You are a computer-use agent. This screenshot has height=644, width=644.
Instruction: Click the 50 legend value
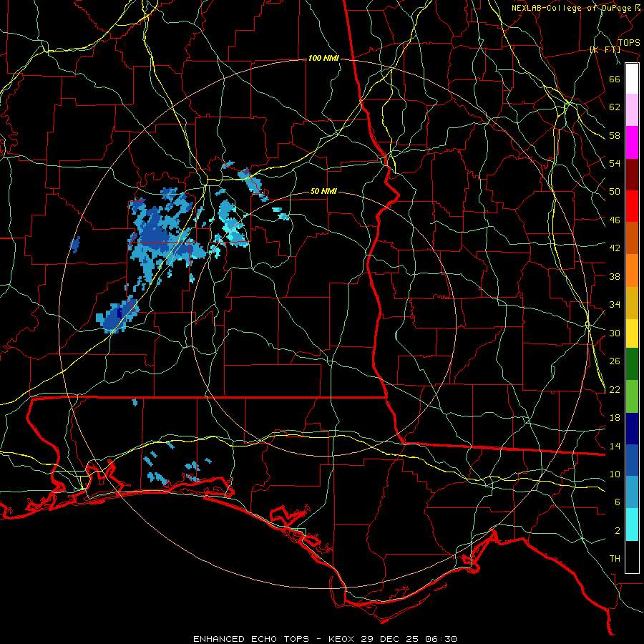pyautogui.click(x=615, y=192)
